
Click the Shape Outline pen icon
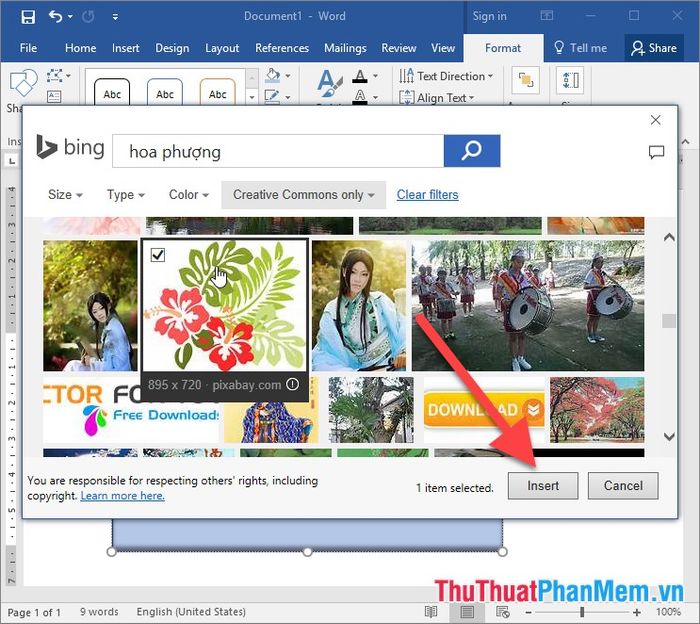pyautogui.click(x=272, y=96)
